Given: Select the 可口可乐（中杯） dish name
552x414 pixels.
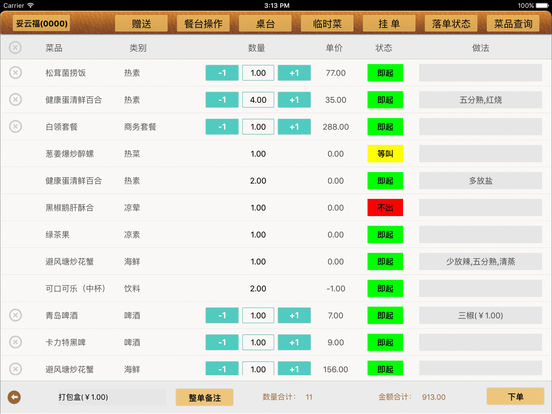Looking at the screenshot, I should [75, 289].
